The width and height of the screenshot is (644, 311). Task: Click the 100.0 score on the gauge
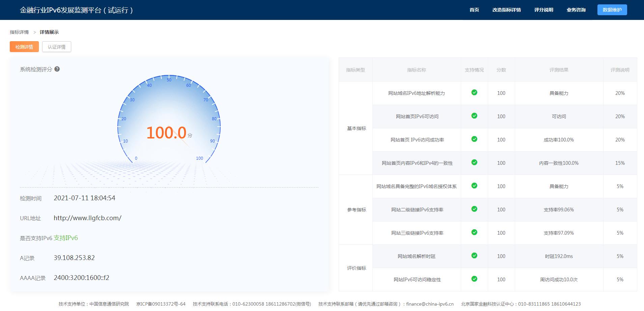166,133
